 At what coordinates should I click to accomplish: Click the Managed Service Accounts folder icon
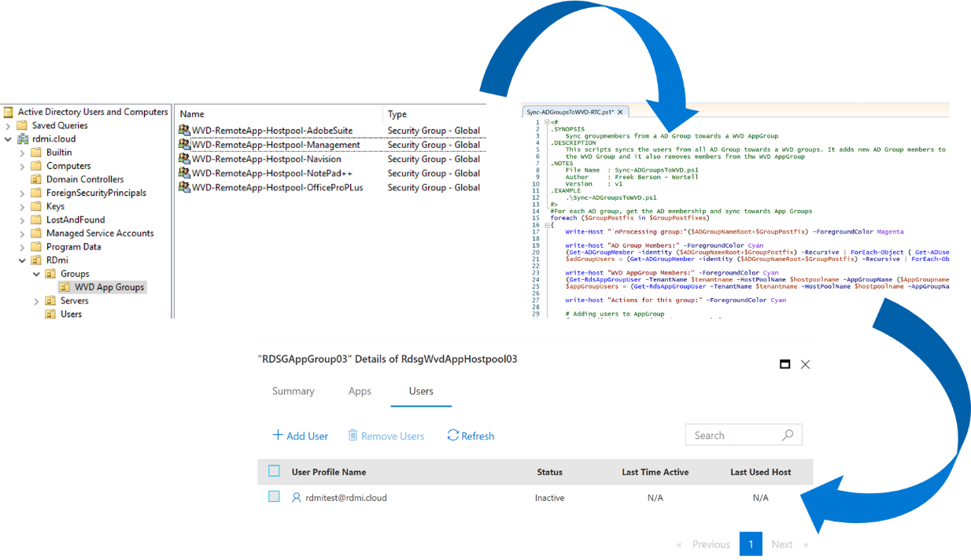point(36,233)
